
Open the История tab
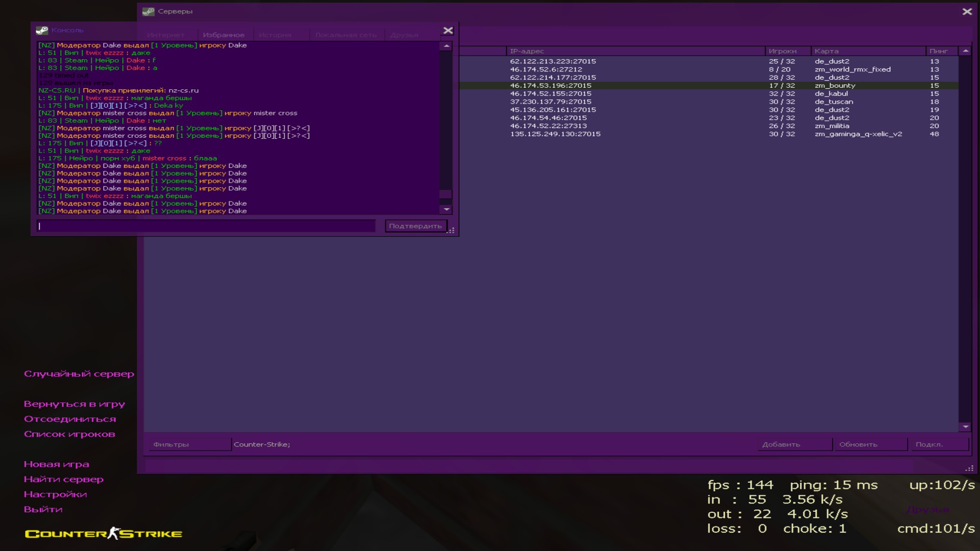pyautogui.click(x=275, y=35)
